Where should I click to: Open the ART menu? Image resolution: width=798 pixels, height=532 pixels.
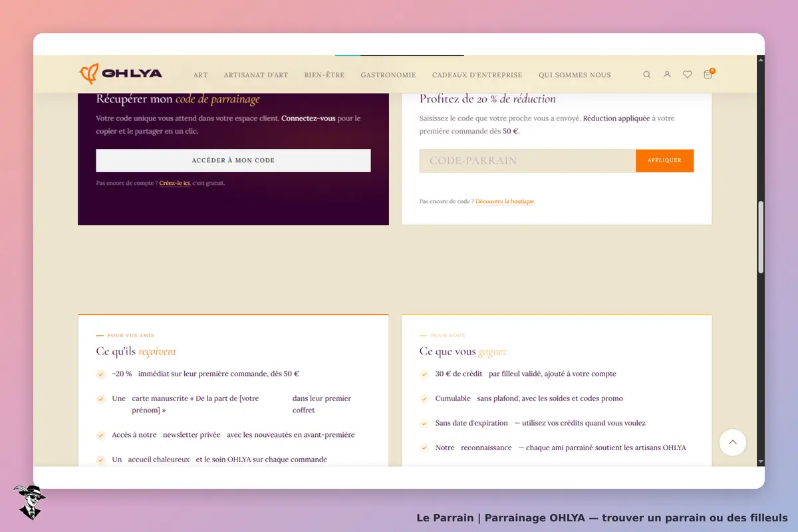tap(201, 75)
